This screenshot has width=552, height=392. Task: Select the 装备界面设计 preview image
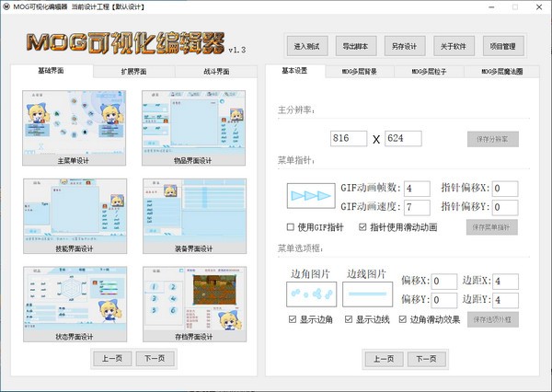(193, 211)
